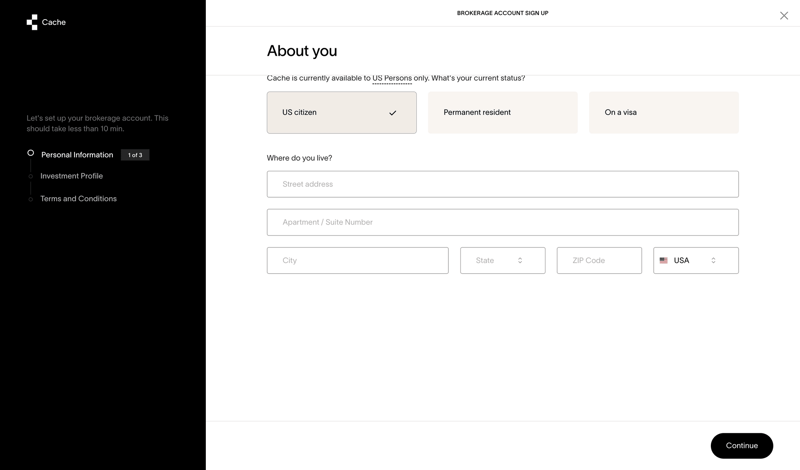Screen dimensions: 800x470
Task: Close the brokerage sign up dialog
Action: pos(784,15)
